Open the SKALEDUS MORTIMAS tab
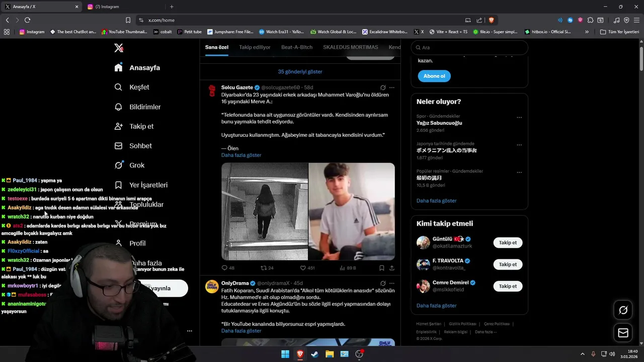This screenshot has height=362, width=644. click(351, 47)
